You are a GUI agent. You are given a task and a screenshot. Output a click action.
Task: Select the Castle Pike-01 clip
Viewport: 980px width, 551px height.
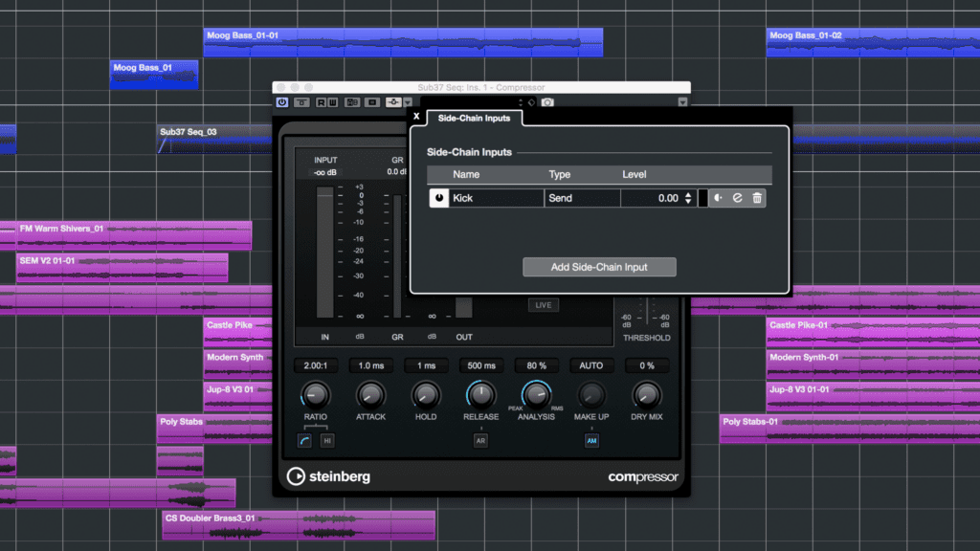tap(873, 332)
